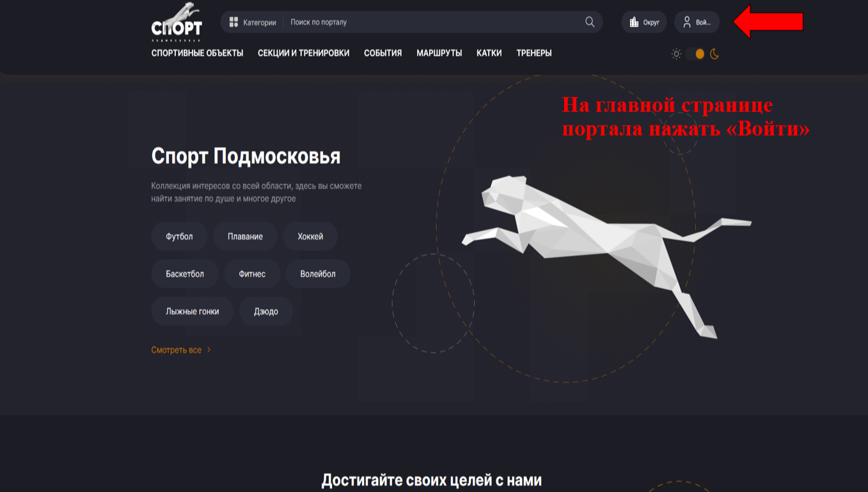868x492 pixels.
Task: Focus the Поиск по порталу field
Action: coord(433,22)
